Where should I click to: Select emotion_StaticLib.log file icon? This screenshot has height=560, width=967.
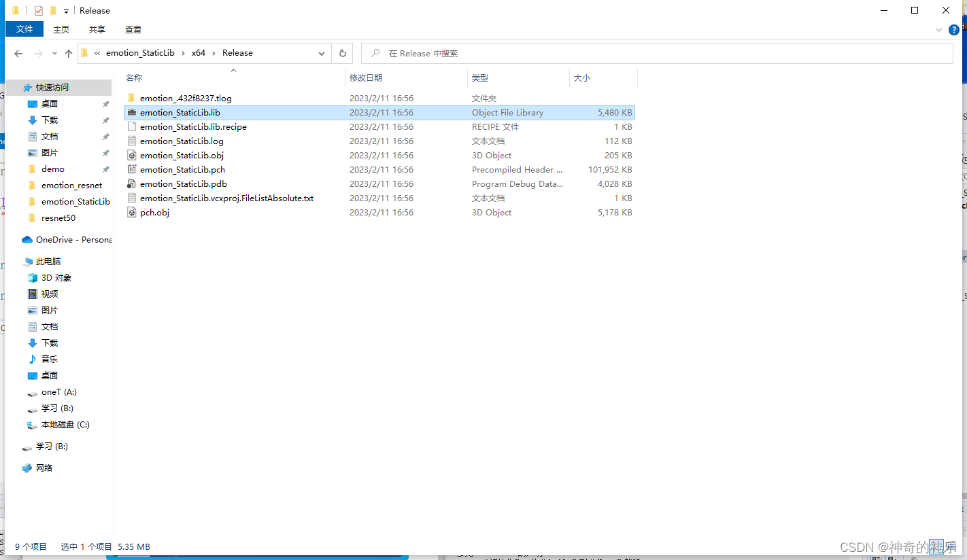point(132,141)
